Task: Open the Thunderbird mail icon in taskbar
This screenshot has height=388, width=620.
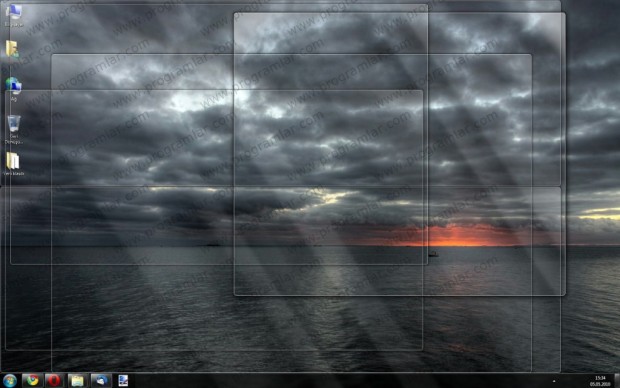Action: pos(100,380)
